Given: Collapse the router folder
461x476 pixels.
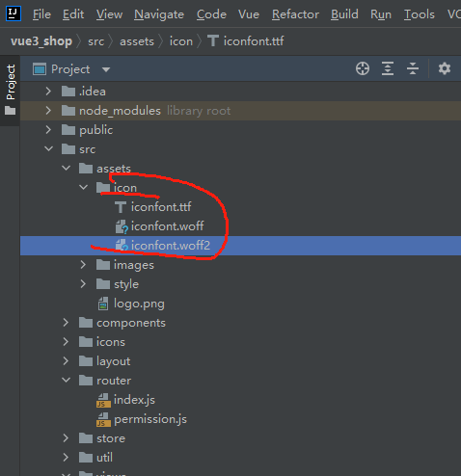Looking at the screenshot, I should (x=66, y=381).
